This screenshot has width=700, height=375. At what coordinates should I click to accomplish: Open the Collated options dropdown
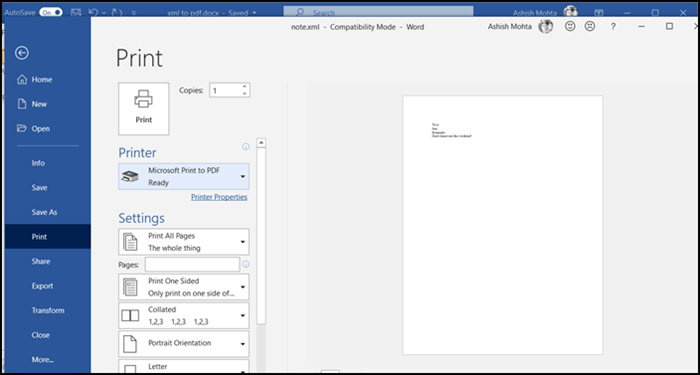coord(184,315)
